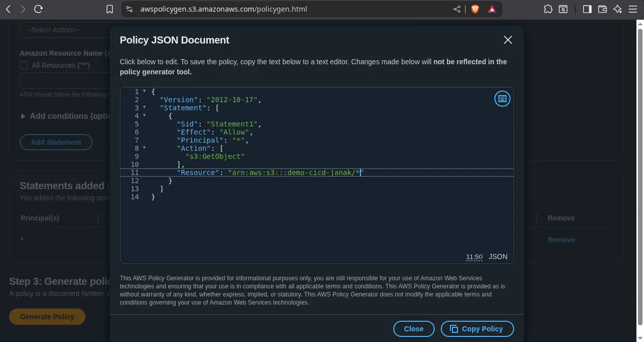Click the share icon in the address bar
The height and width of the screenshot is (342, 644).
[457, 9]
